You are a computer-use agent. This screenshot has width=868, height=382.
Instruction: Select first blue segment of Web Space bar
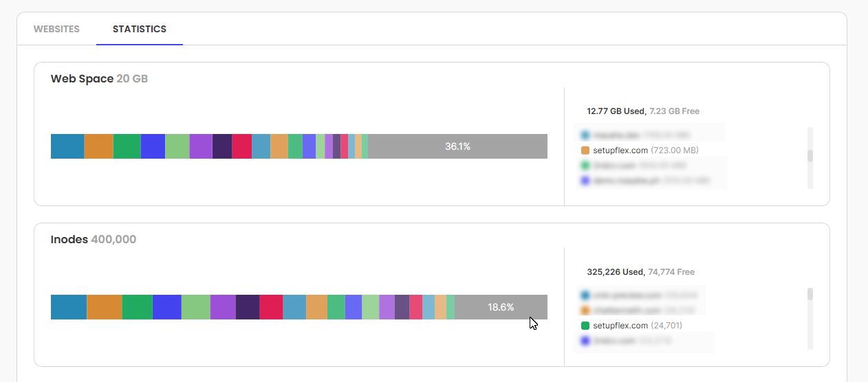point(67,146)
